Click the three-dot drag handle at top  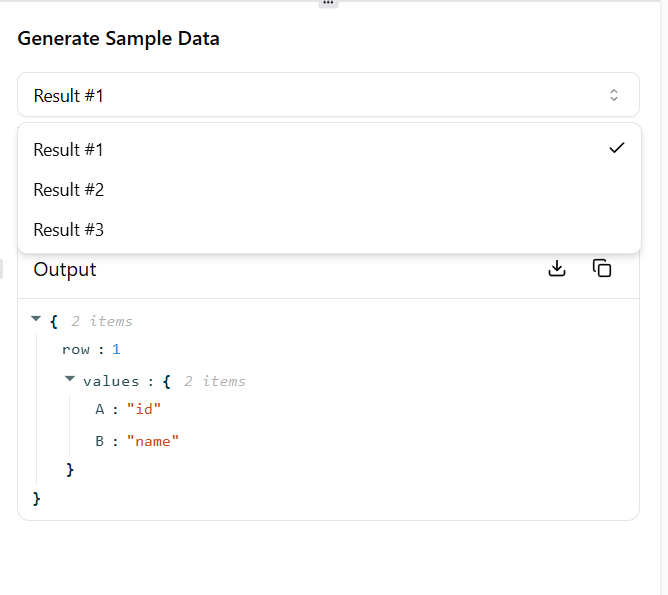click(328, 3)
